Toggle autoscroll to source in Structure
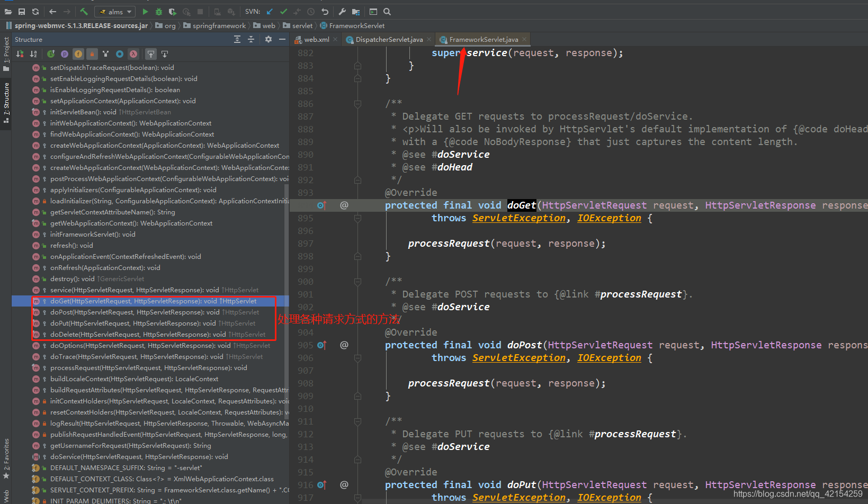 pos(151,54)
